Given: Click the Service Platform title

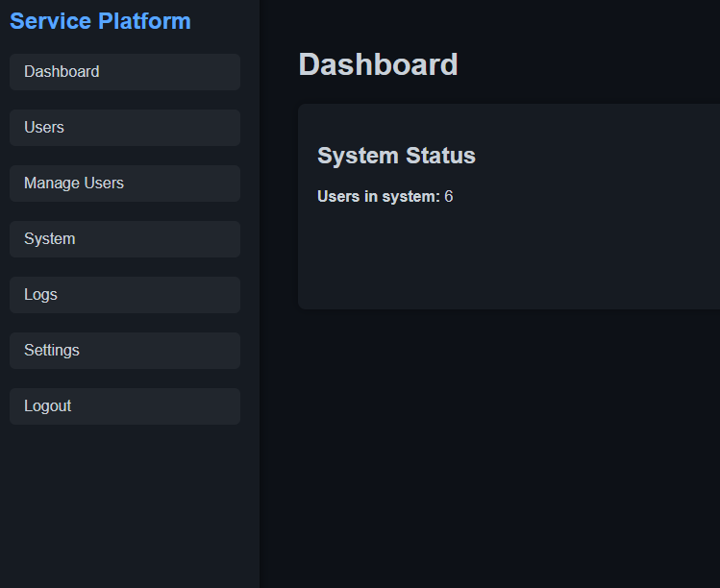Looking at the screenshot, I should point(100,21).
